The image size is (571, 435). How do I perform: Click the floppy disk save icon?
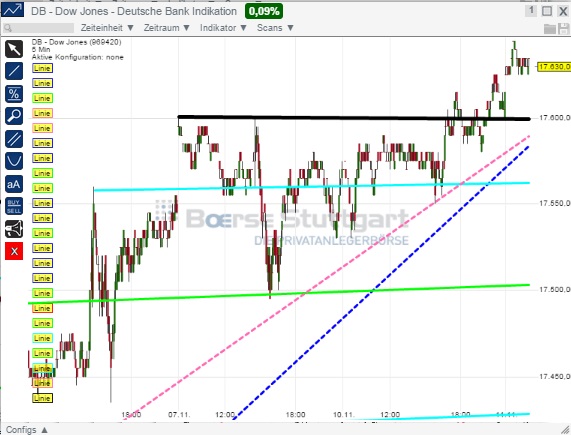tap(563, 28)
